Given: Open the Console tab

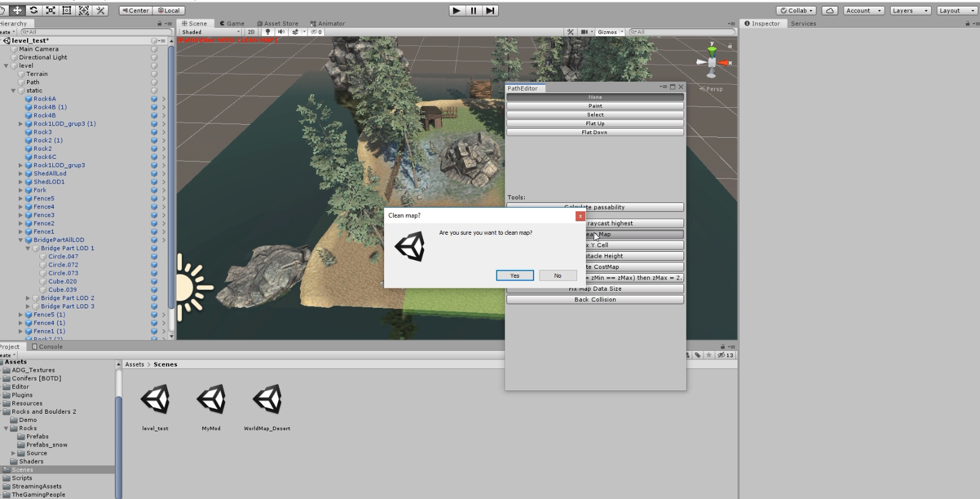Looking at the screenshot, I should tap(47, 347).
